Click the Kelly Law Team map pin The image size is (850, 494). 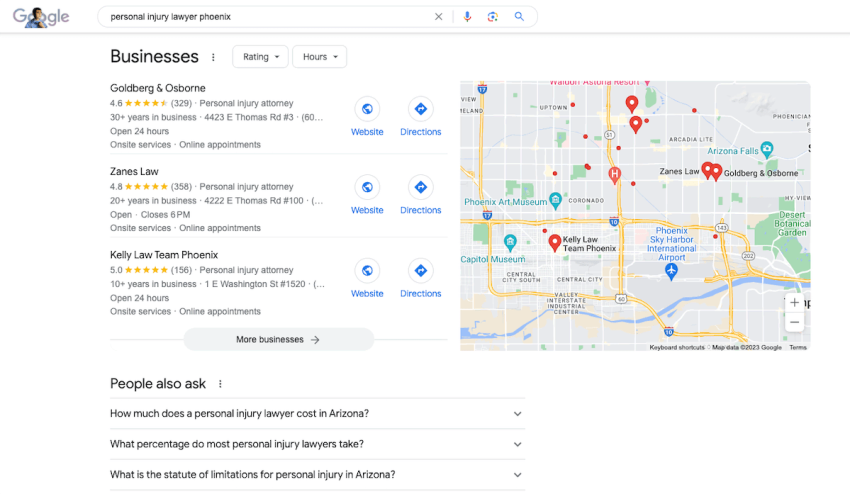[x=555, y=242]
